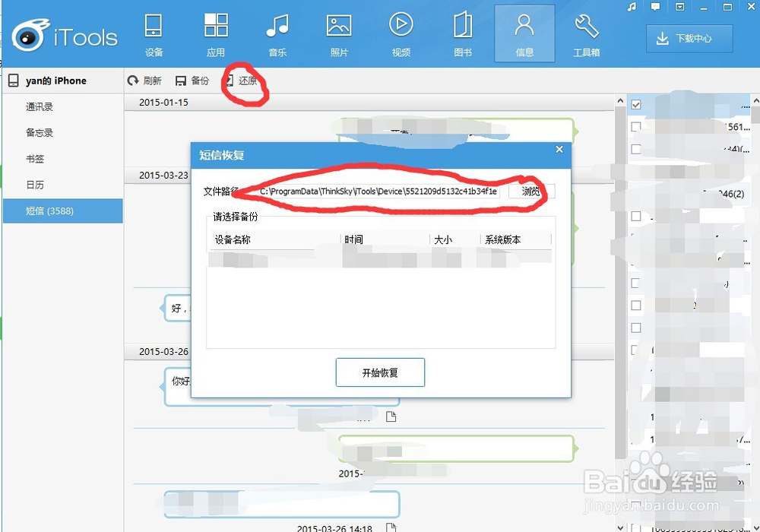Select 短信 (3588) in sidebar

(63, 211)
